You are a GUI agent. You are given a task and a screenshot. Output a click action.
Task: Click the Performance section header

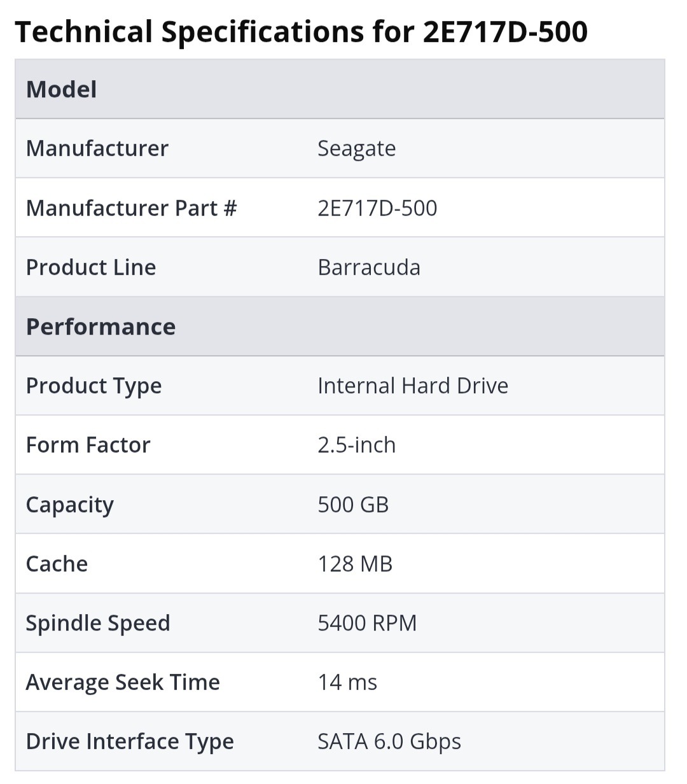click(x=101, y=326)
